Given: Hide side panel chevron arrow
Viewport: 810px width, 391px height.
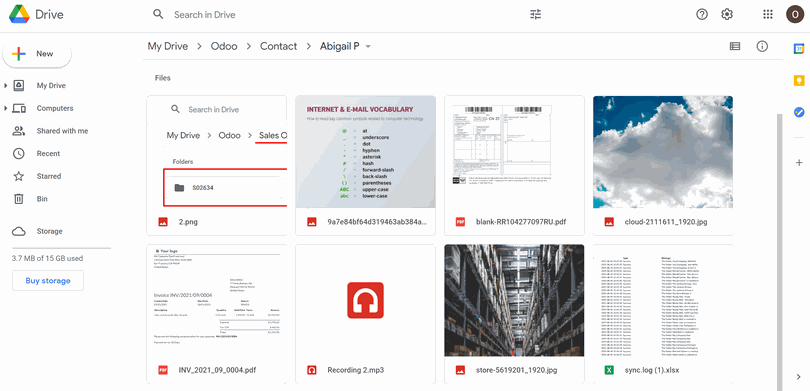Looking at the screenshot, I should tap(799, 377).
